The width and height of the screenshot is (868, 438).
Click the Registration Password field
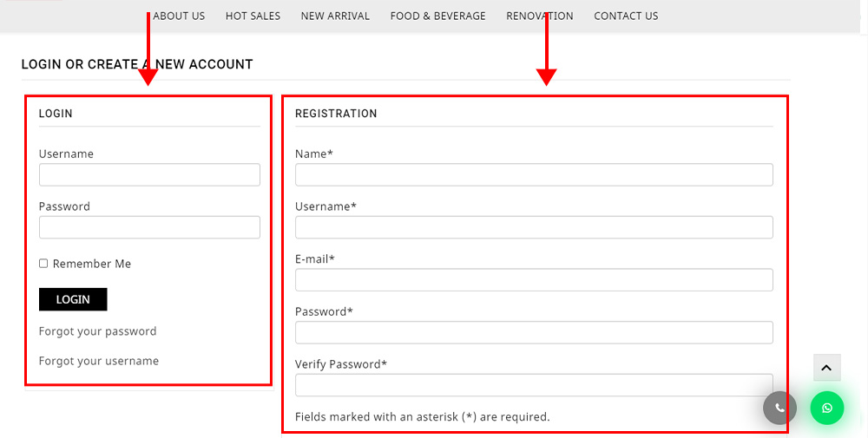tap(534, 332)
